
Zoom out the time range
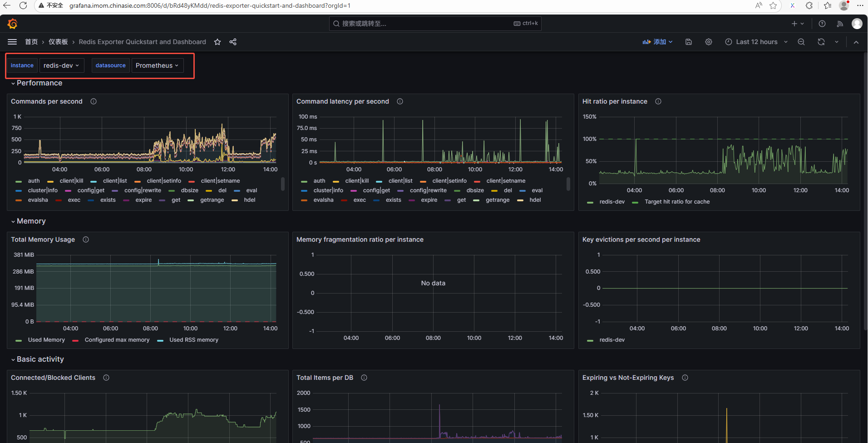point(801,42)
